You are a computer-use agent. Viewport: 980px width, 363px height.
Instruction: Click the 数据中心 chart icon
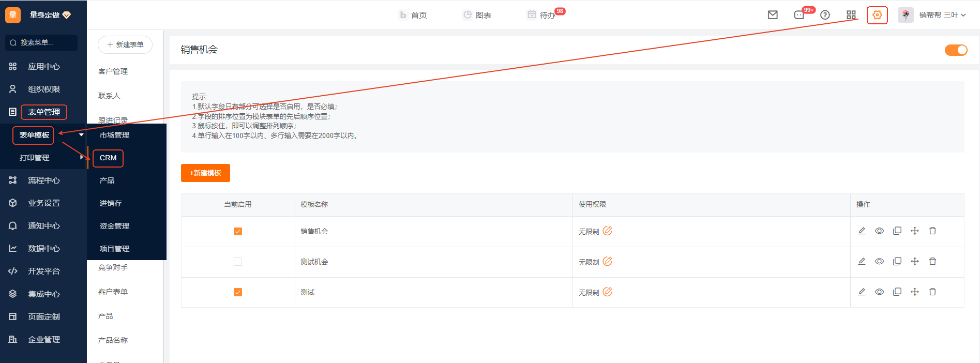pos(13,248)
